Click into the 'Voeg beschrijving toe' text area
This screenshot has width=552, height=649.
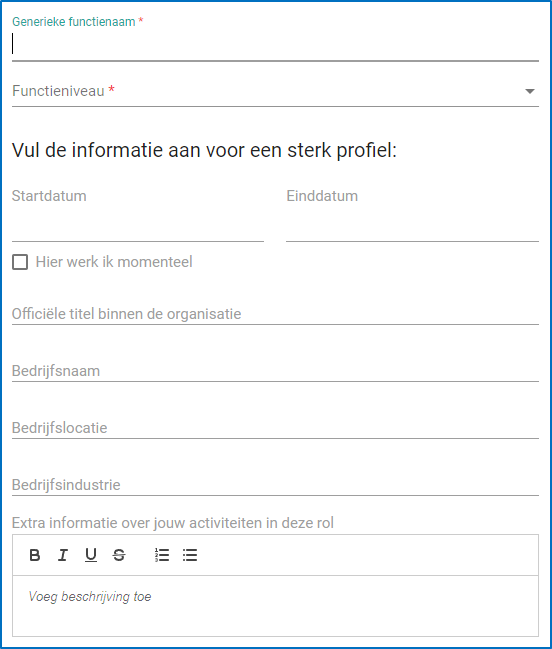275,606
